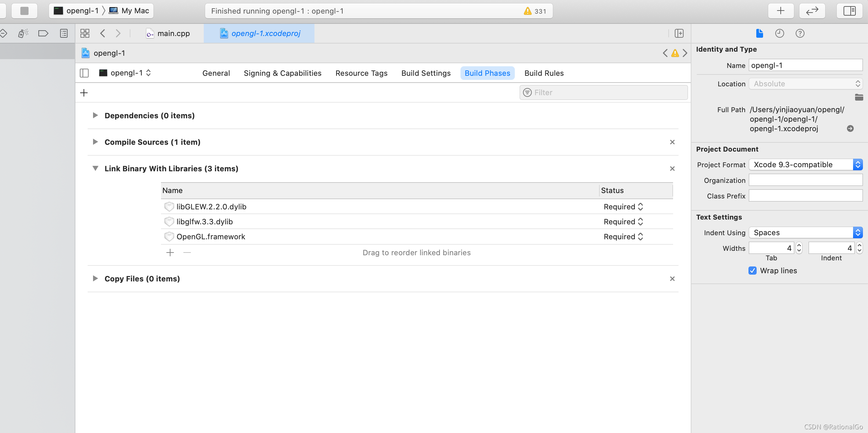This screenshot has width=868, height=433.
Task: Reveal opengl-1.xcodeproj in Finder
Action: (850, 128)
